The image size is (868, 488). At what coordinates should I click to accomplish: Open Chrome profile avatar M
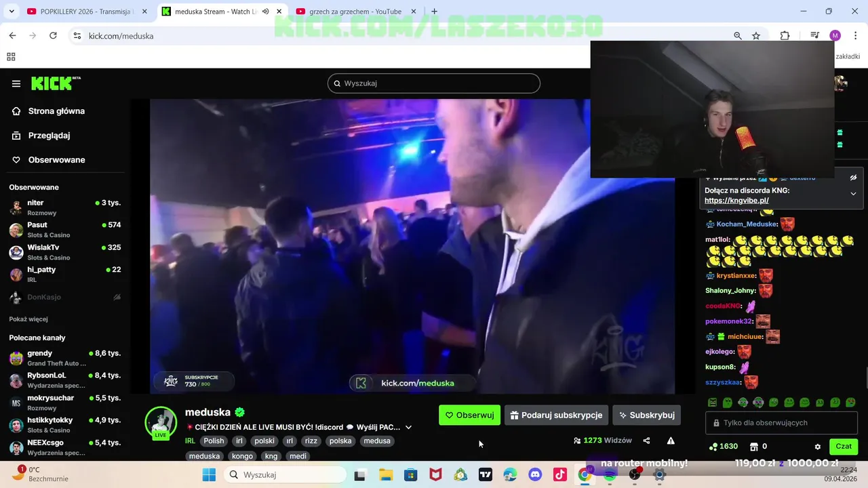[x=835, y=36]
